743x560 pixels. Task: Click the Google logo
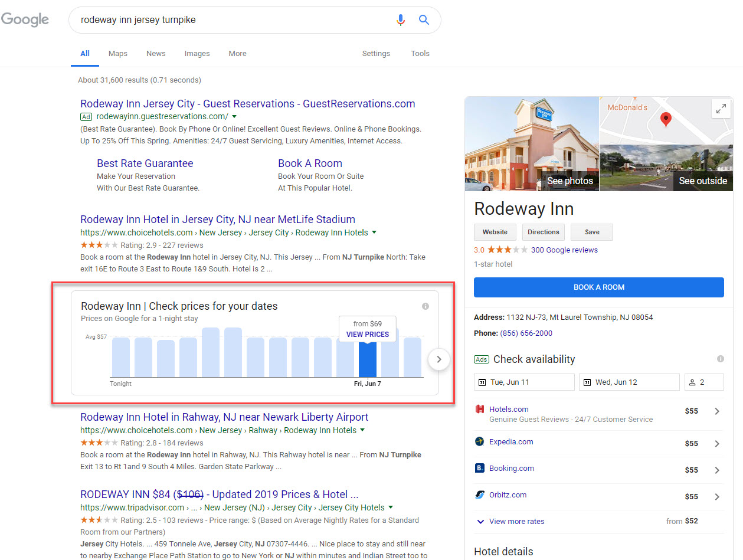tap(25, 19)
